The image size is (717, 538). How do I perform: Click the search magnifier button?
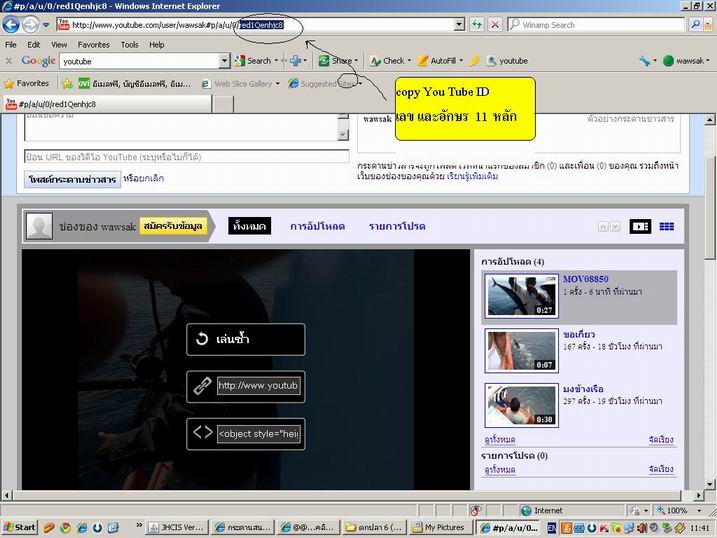click(695, 25)
